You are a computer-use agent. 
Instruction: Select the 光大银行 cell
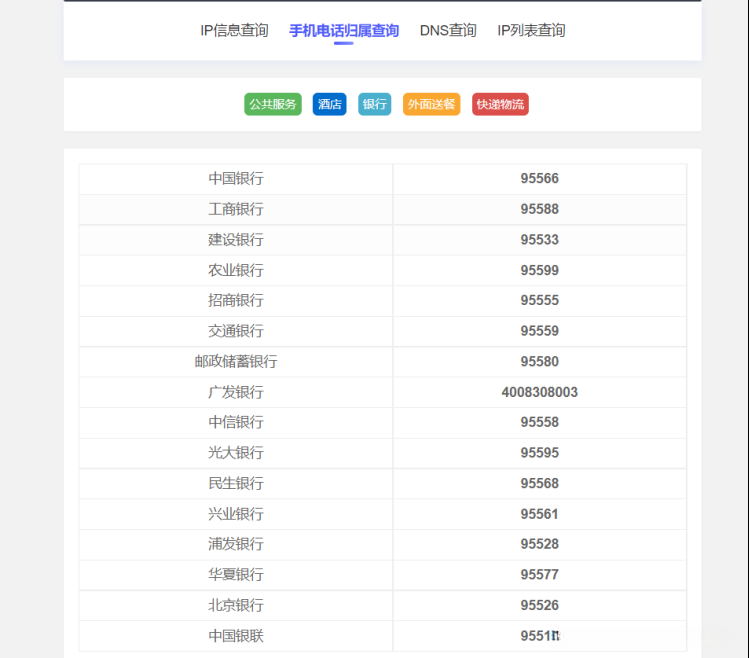236,453
